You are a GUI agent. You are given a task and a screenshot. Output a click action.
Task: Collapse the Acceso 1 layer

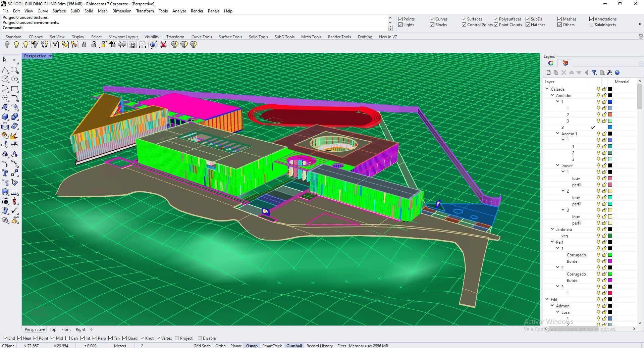(x=558, y=134)
